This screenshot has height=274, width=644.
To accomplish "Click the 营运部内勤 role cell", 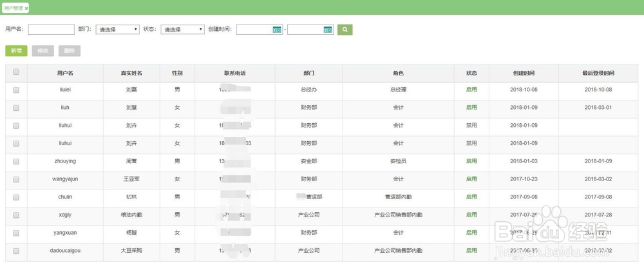I will click(399, 197).
